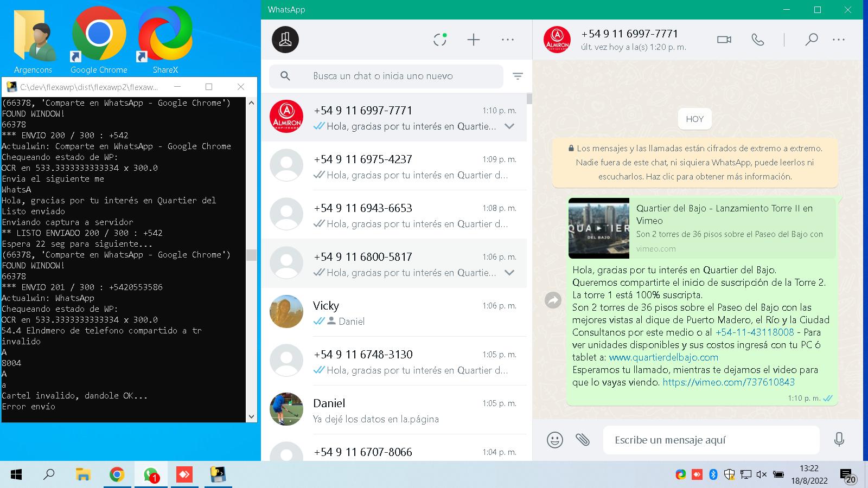The height and width of the screenshot is (488, 868).
Task: Open File Explorer from the taskbar
Action: click(x=82, y=475)
